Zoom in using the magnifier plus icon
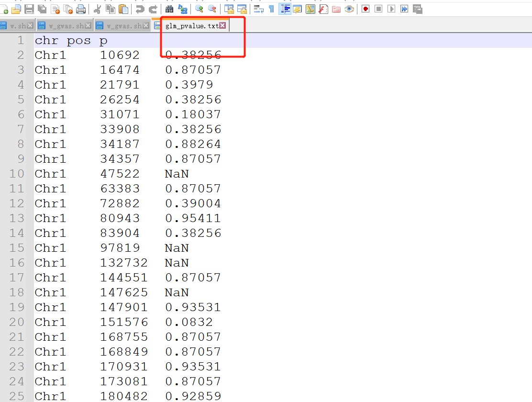Image resolution: width=532 pixels, height=402 pixels. tap(199, 9)
